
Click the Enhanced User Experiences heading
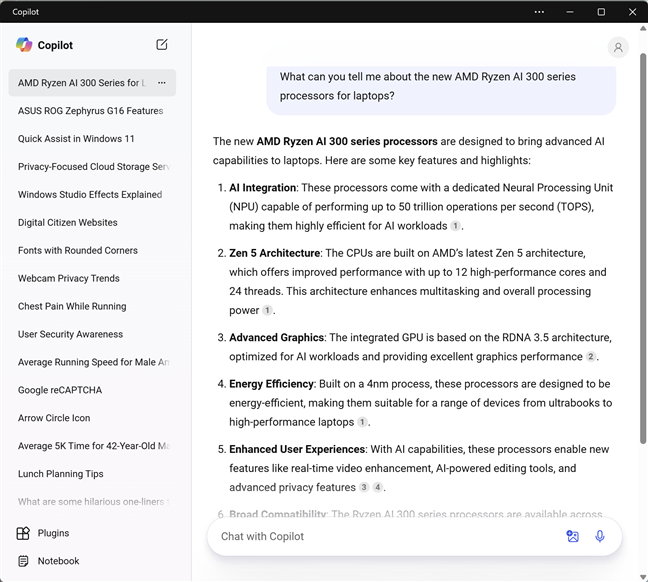click(297, 449)
